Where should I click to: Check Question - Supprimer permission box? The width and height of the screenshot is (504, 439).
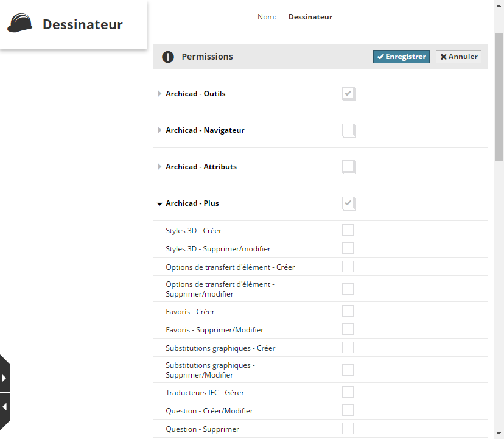pyautogui.click(x=348, y=429)
